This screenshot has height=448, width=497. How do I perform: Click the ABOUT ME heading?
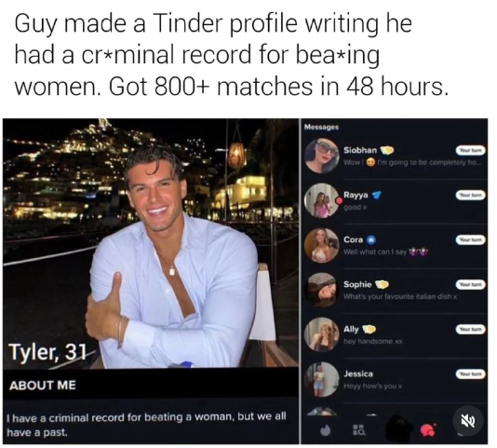point(43,386)
